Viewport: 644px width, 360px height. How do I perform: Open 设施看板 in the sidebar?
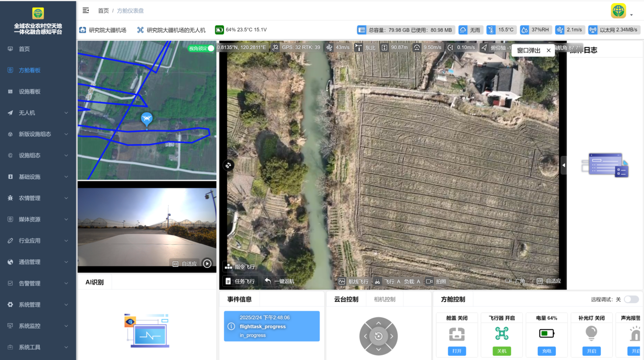pyautogui.click(x=29, y=92)
